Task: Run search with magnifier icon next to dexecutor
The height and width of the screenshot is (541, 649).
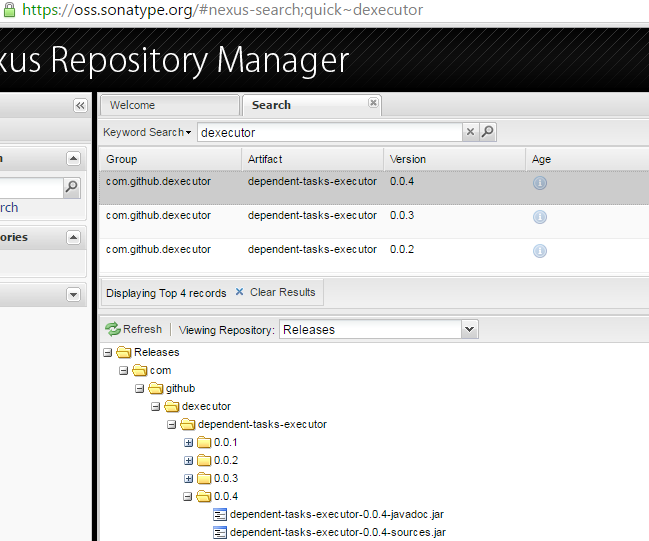Action: (488, 132)
